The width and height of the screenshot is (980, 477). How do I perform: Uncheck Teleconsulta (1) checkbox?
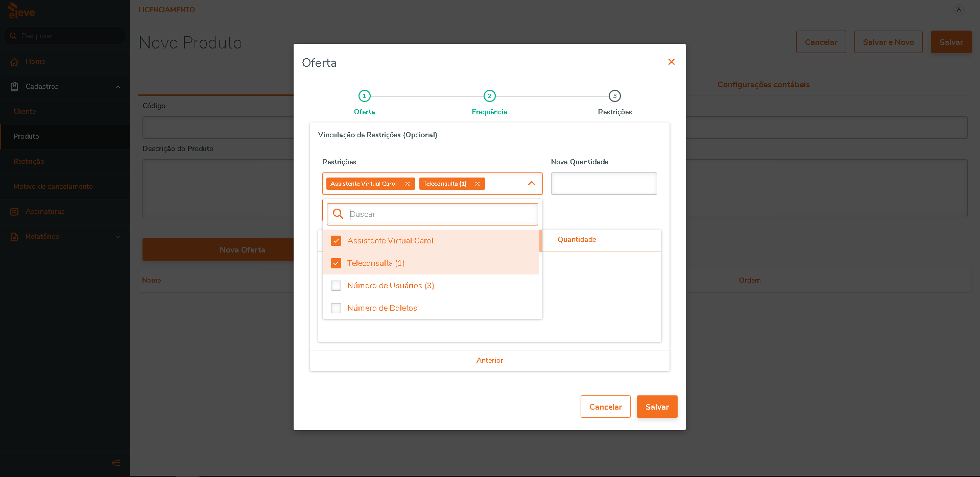[x=336, y=263]
